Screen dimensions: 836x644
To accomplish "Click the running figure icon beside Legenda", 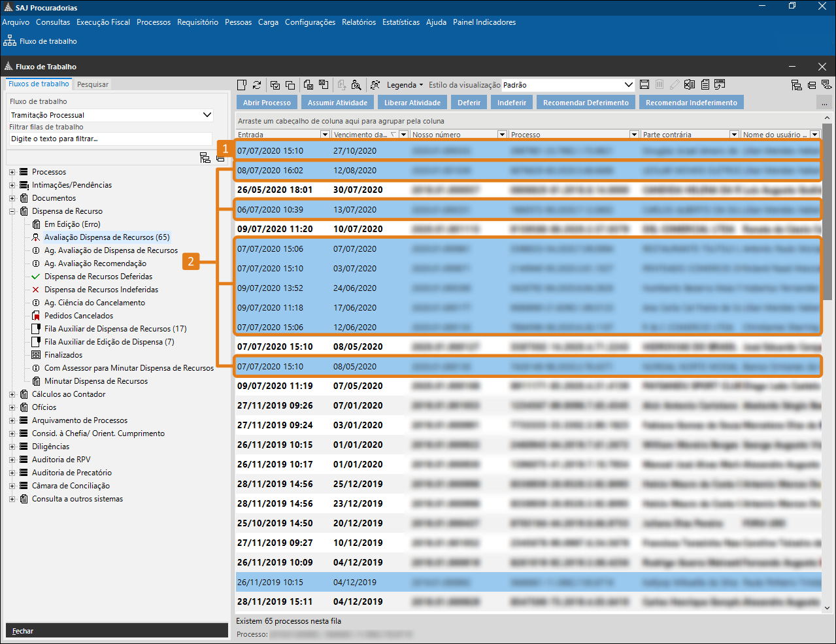I will coord(375,85).
